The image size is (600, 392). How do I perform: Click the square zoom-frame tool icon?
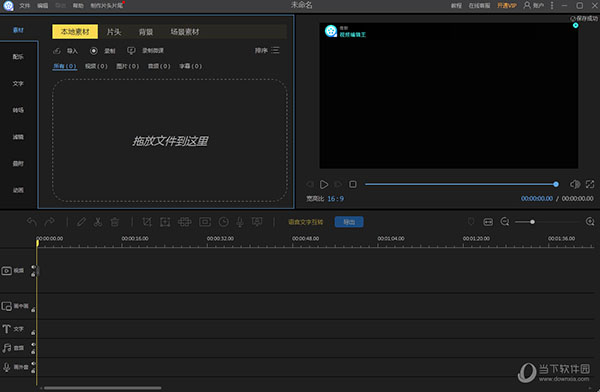coord(165,222)
